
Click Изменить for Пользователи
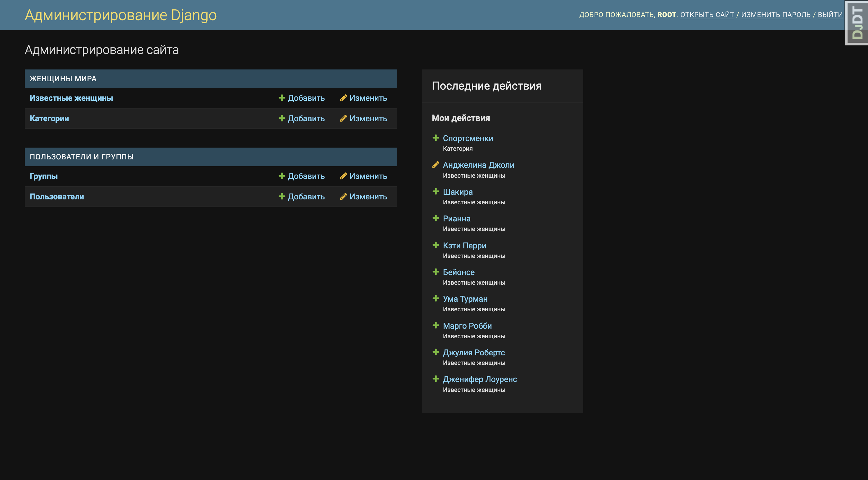click(x=369, y=196)
